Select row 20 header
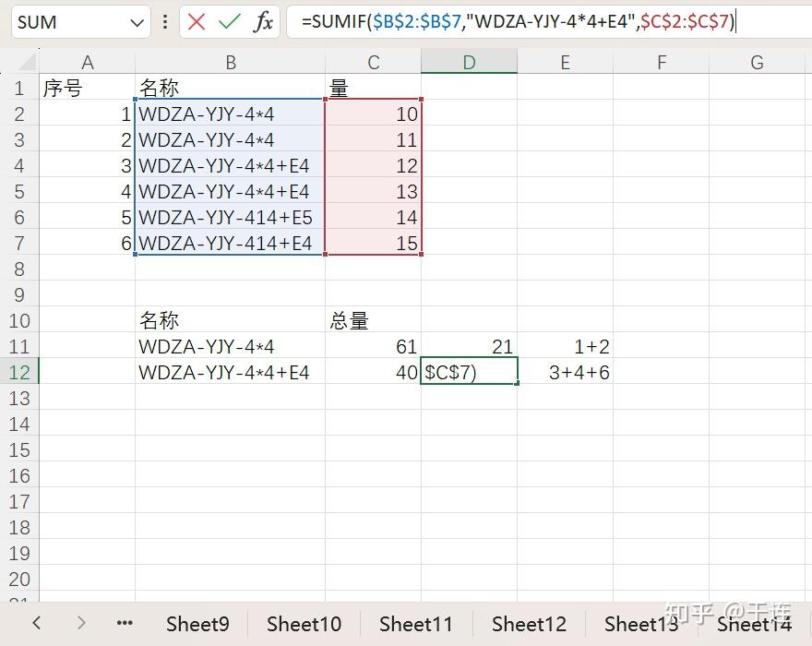Image resolution: width=812 pixels, height=646 pixels. point(19,578)
